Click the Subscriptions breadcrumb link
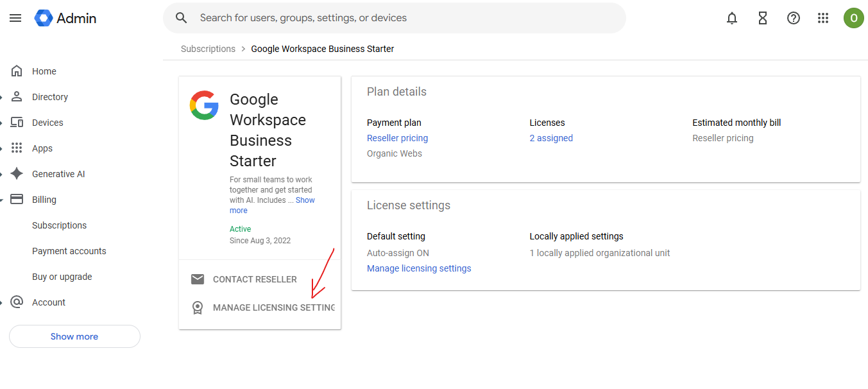 [208, 49]
